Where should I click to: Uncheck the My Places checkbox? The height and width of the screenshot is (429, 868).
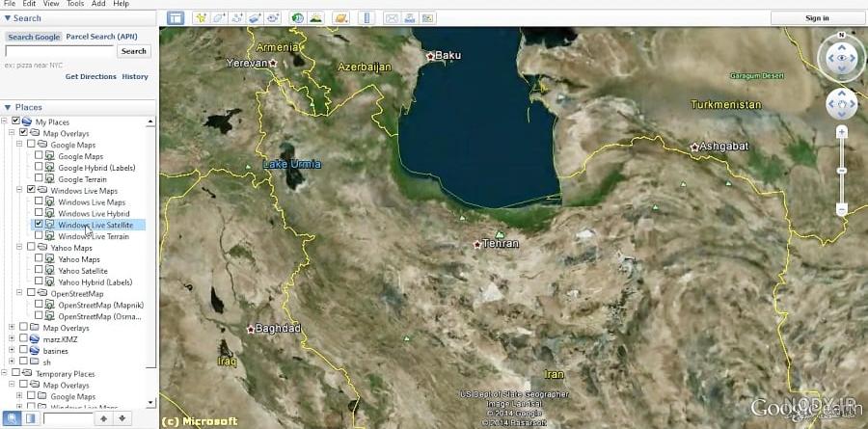15,121
